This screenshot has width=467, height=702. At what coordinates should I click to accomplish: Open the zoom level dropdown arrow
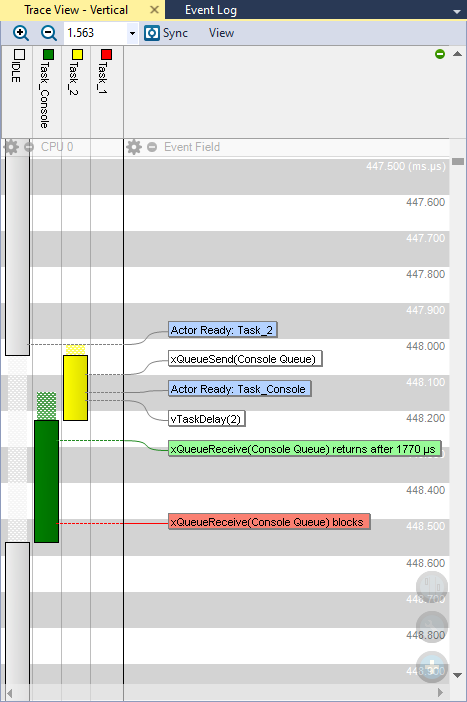(132, 34)
